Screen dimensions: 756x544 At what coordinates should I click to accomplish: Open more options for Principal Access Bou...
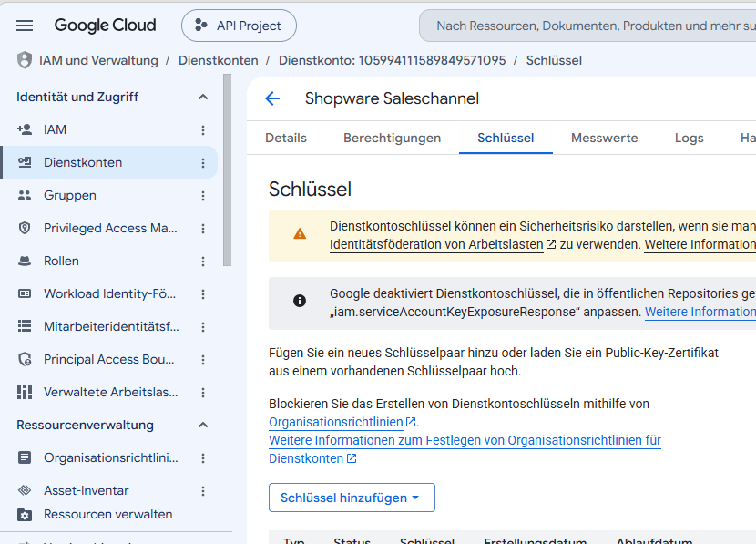[x=203, y=359]
